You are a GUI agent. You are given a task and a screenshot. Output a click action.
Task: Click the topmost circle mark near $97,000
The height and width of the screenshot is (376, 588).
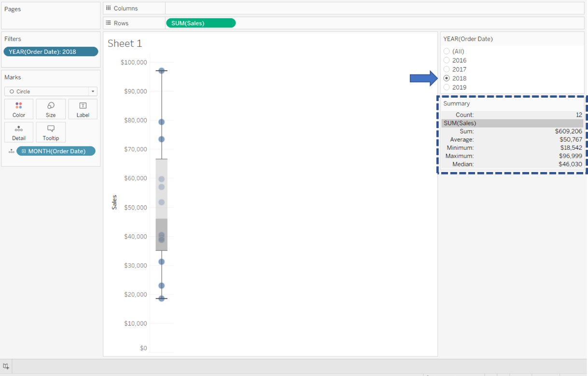[162, 71]
